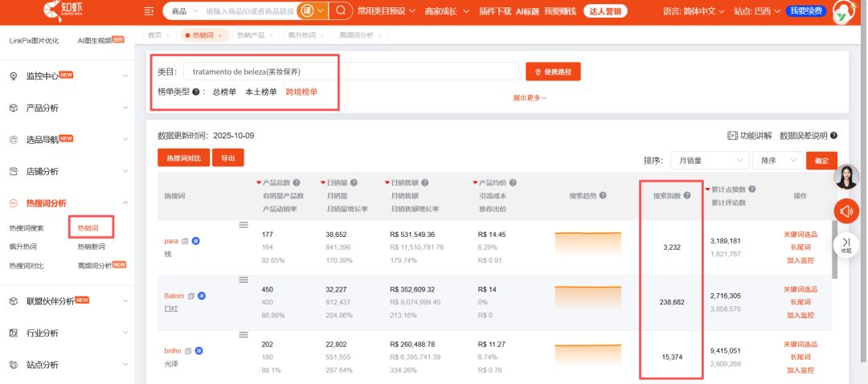Select the 跨境榜单 ranking type

[x=301, y=92]
